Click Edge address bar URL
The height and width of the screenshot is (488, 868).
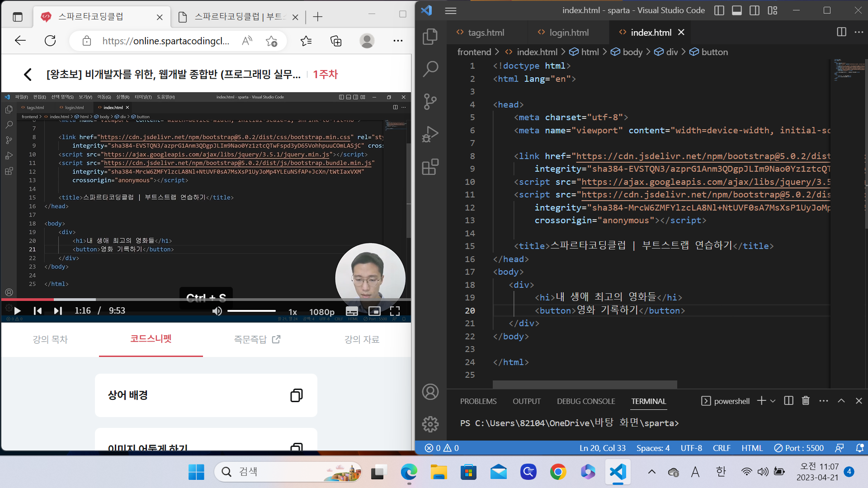coord(165,41)
